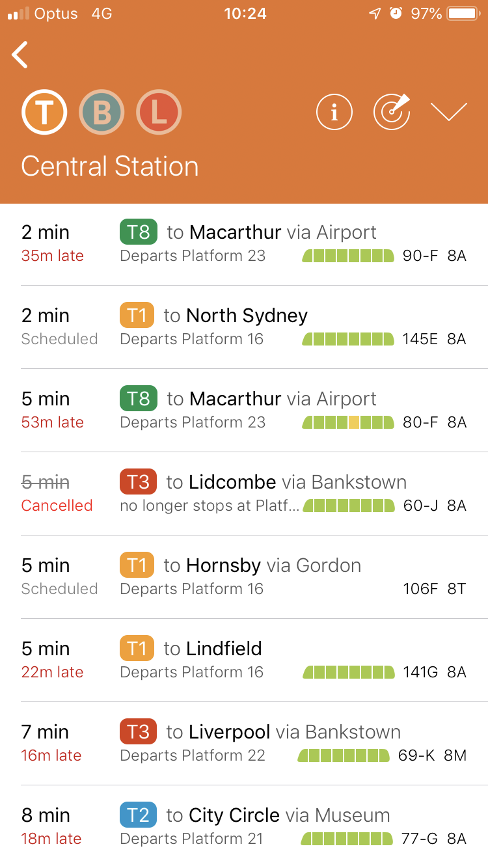Tap the Central Station title

click(110, 167)
